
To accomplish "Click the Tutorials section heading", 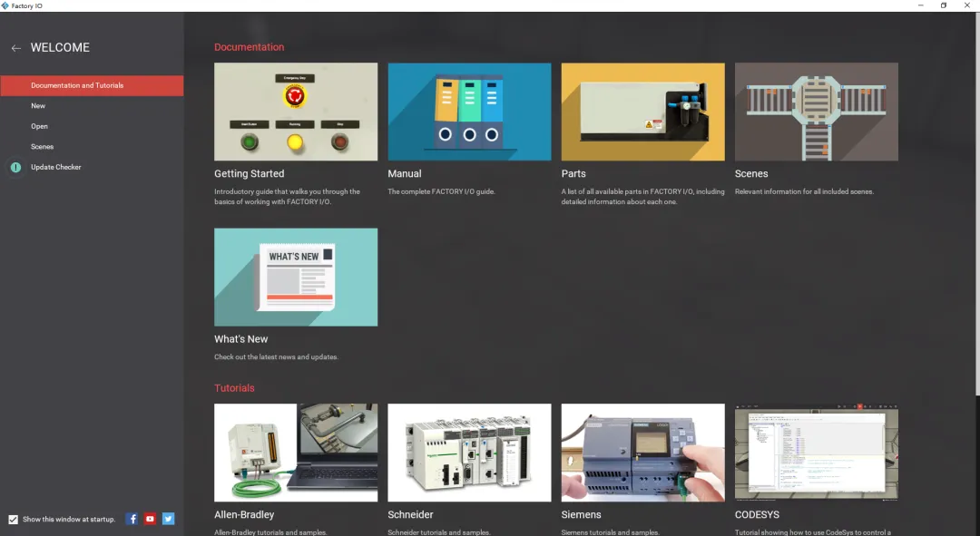I will 234,388.
